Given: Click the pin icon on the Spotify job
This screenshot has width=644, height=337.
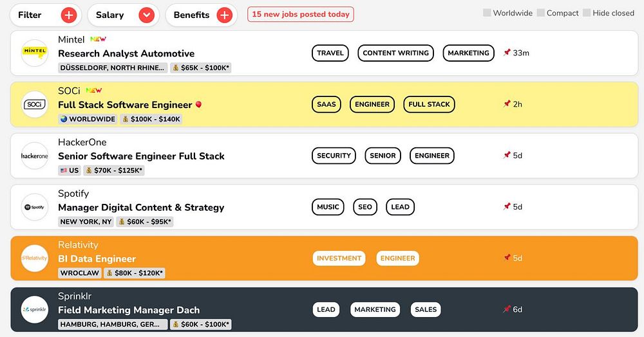Looking at the screenshot, I should [x=507, y=206].
